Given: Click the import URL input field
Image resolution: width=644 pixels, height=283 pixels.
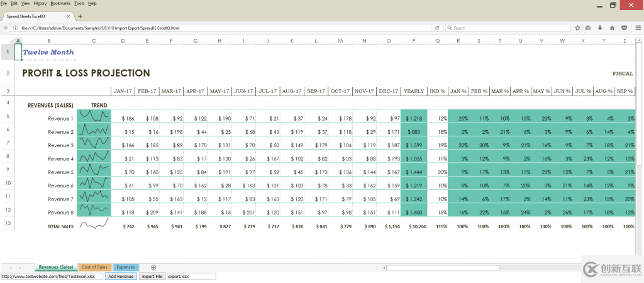Looking at the screenshot, I should [x=52, y=277].
